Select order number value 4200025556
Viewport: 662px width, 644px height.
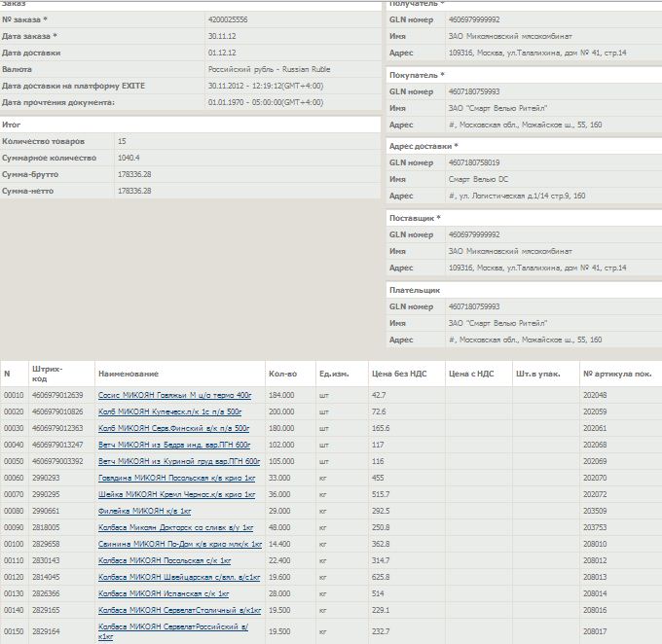(x=228, y=19)
